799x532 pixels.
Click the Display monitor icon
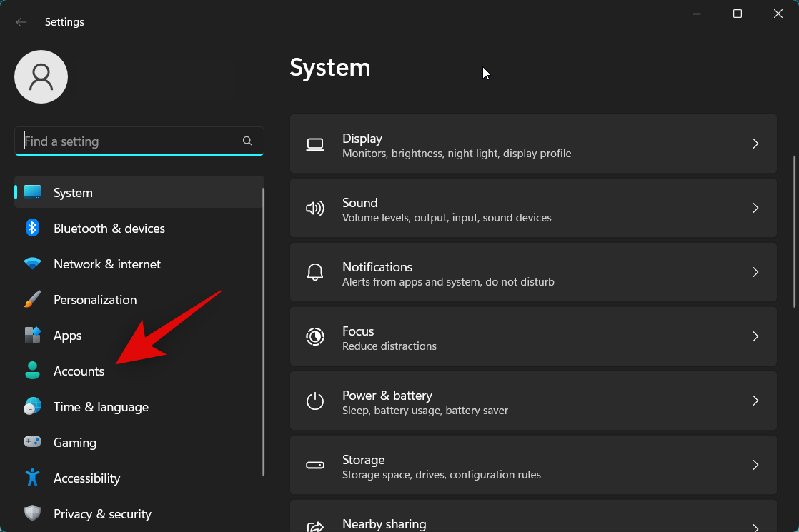(x=315, y=144)
